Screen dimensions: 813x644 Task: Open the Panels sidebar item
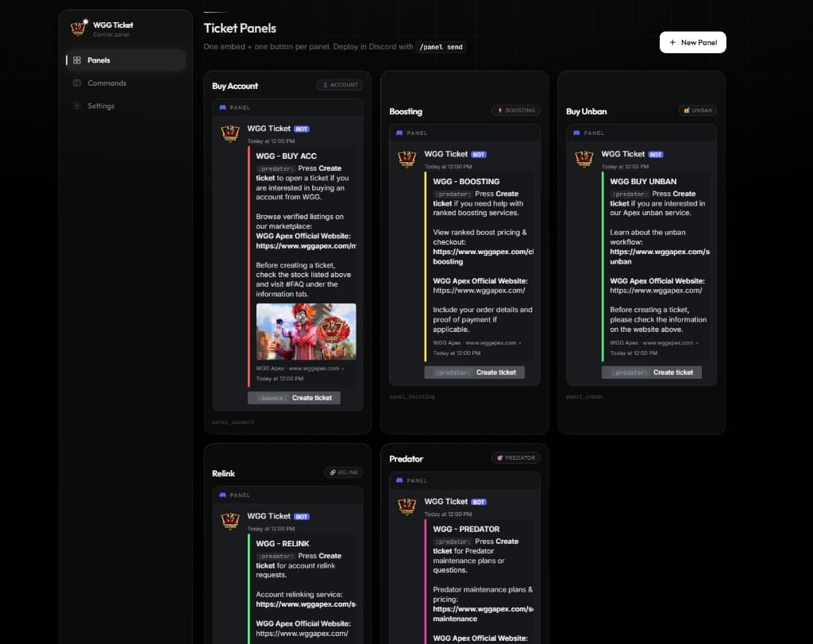pos(125,60)
